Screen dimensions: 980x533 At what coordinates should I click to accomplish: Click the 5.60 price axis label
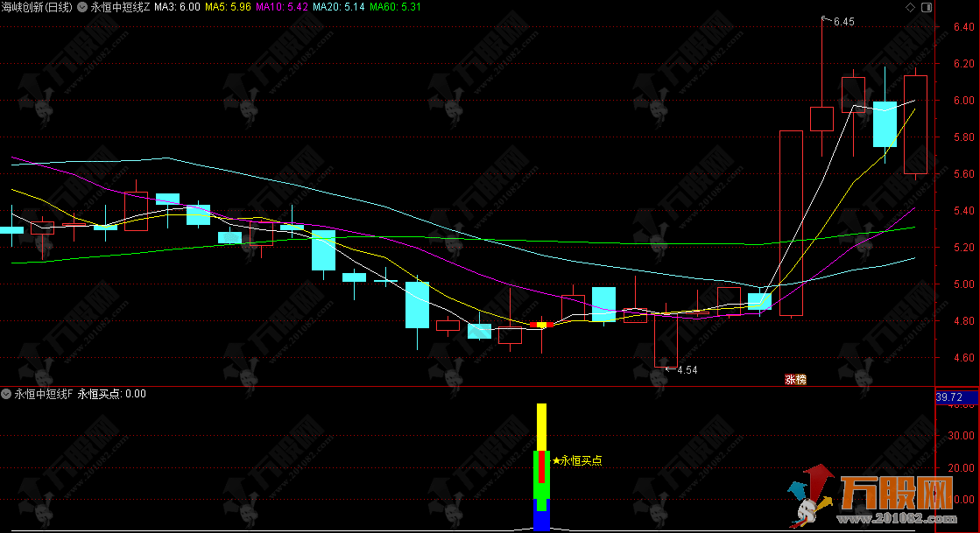coord(963,174)
